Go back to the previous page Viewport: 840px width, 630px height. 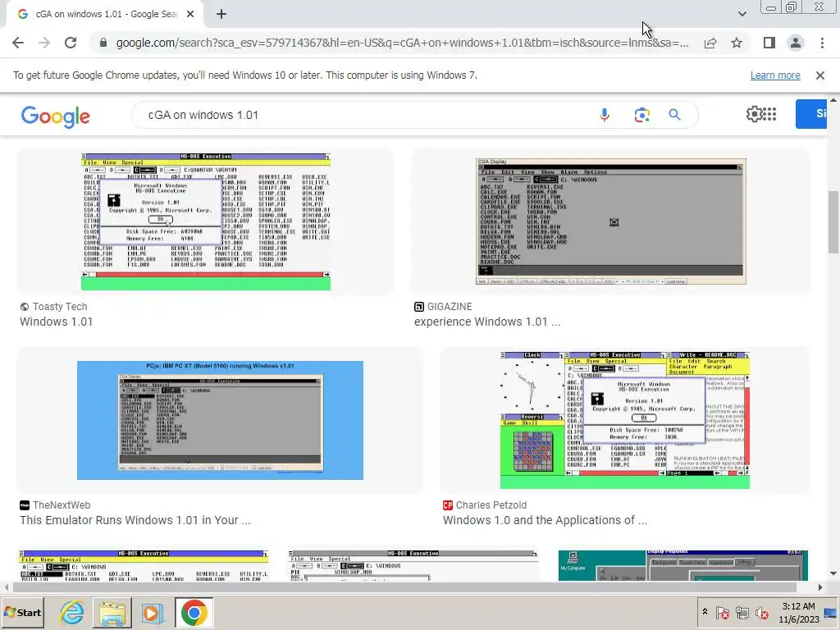(18, 43)
